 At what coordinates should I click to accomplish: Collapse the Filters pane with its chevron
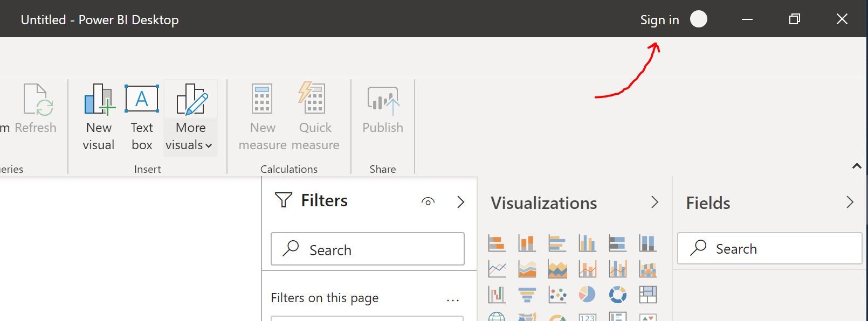(x=461, y=202)
